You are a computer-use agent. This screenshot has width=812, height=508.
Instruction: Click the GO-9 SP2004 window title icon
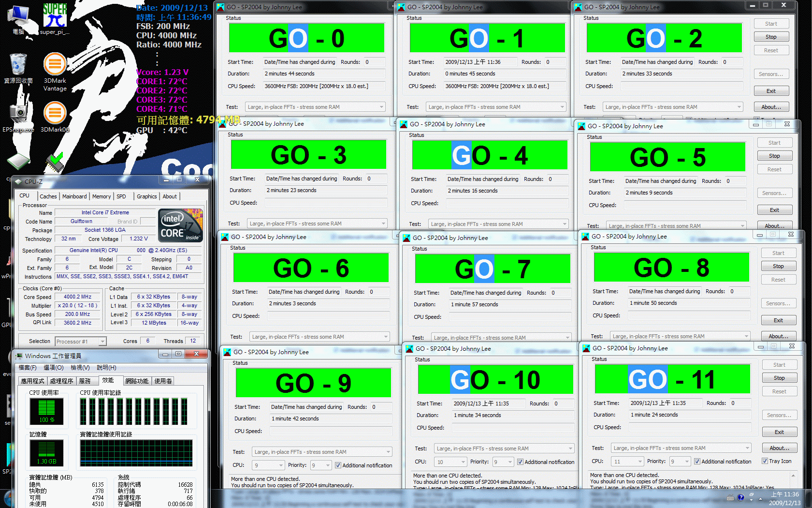coord(227,352)
